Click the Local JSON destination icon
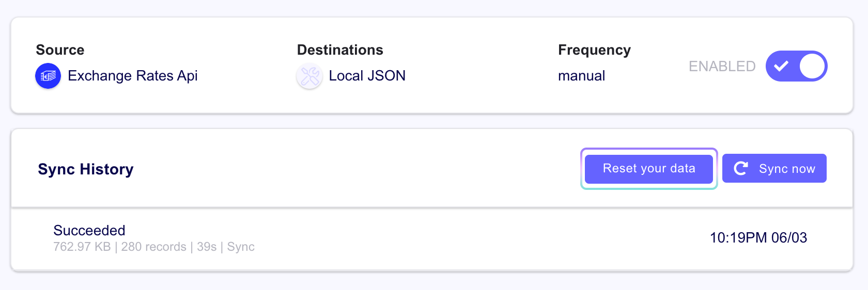This screenshot has height=290, width=868. 309,76
